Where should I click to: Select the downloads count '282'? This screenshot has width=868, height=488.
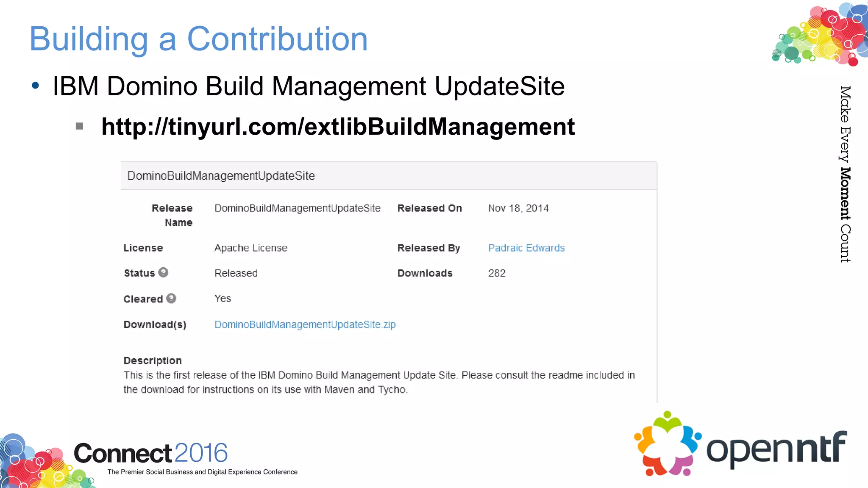497,273
